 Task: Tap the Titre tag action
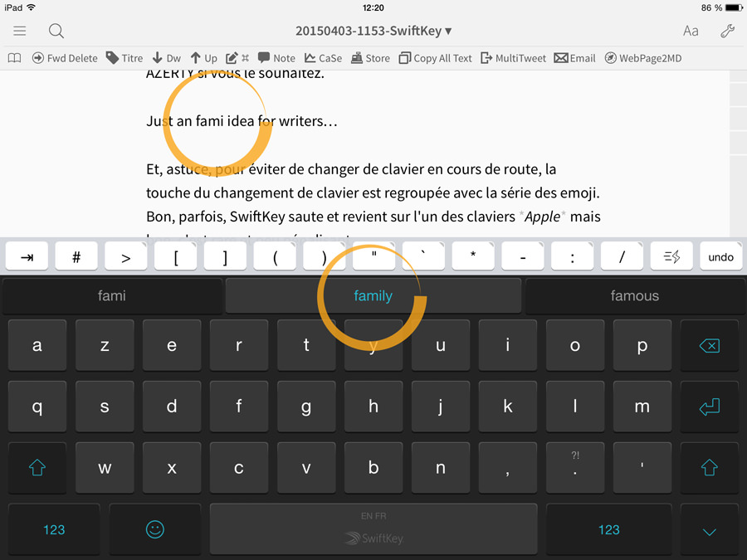coord(124,58)
